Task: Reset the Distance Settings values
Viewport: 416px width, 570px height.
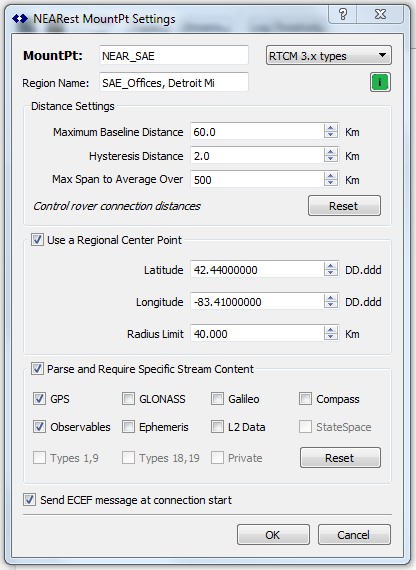Action: (344, 206)
